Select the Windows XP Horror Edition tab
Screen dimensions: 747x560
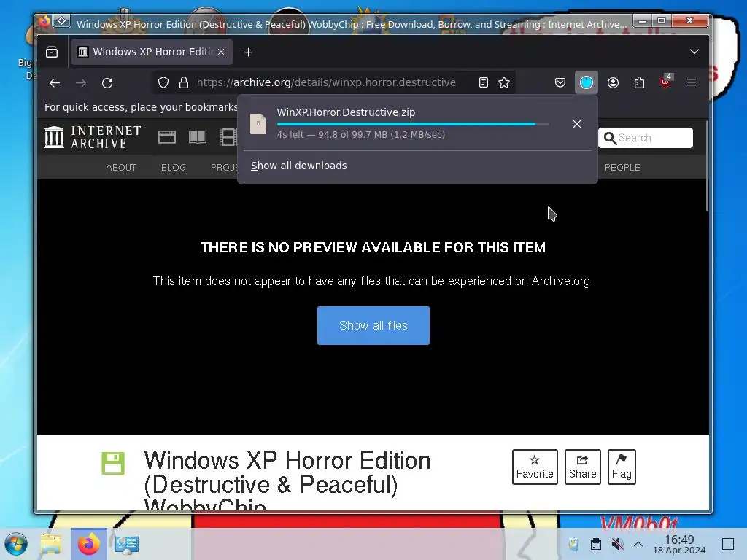coord(152,52)
